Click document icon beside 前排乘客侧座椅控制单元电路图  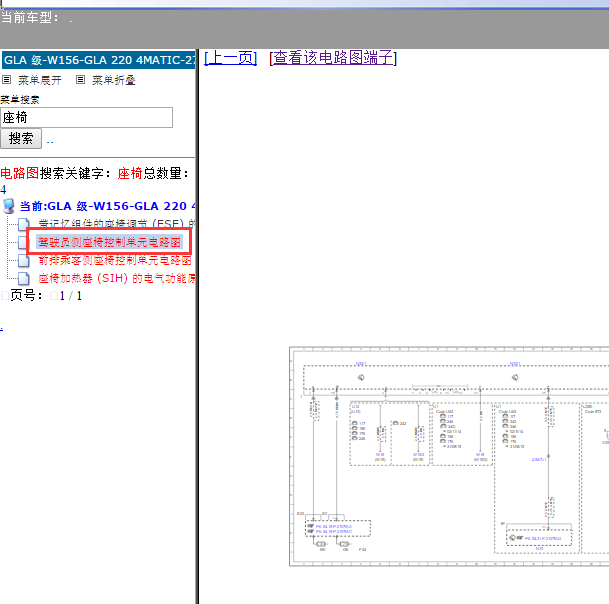pos(24,260)
